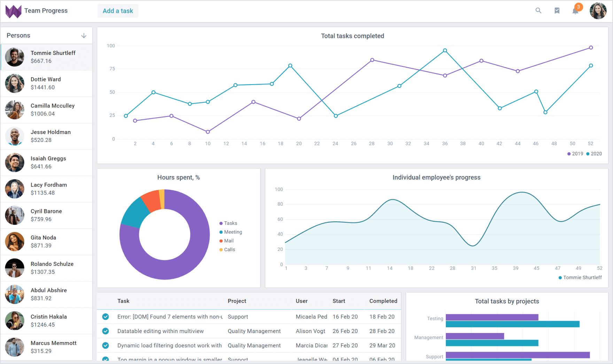
Task: Sort persons using the down arrow
Action: click(84, 35)
